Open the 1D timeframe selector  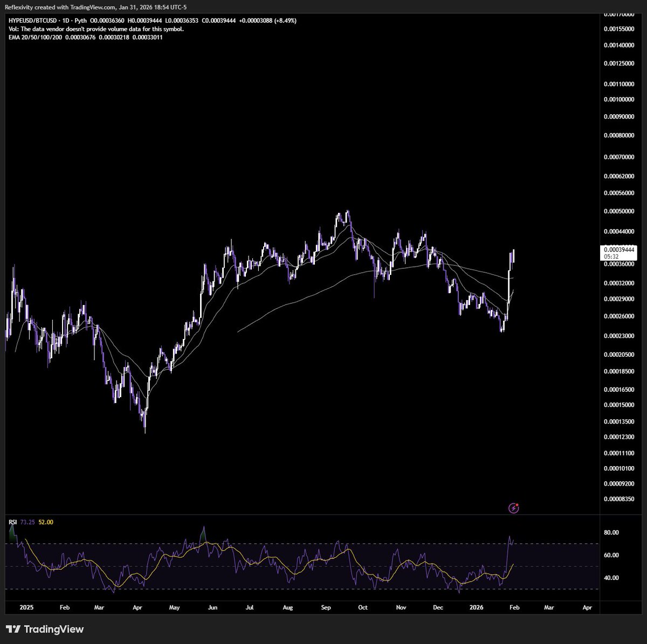tap(66, 19)
